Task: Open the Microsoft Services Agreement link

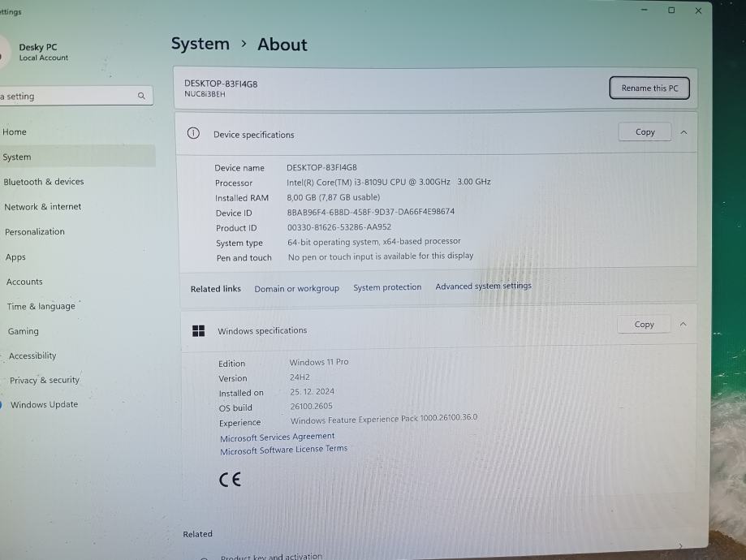Action: click(278, 437)
